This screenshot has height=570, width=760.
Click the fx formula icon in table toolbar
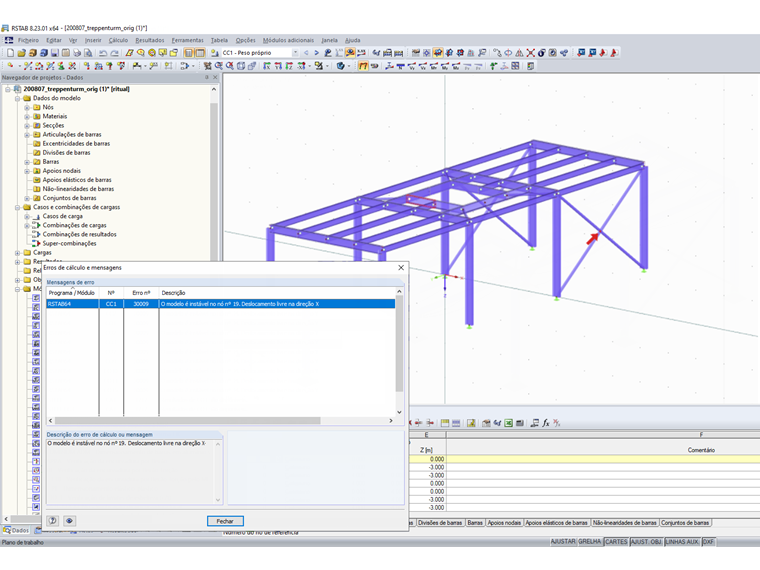(x=546, y=423)
